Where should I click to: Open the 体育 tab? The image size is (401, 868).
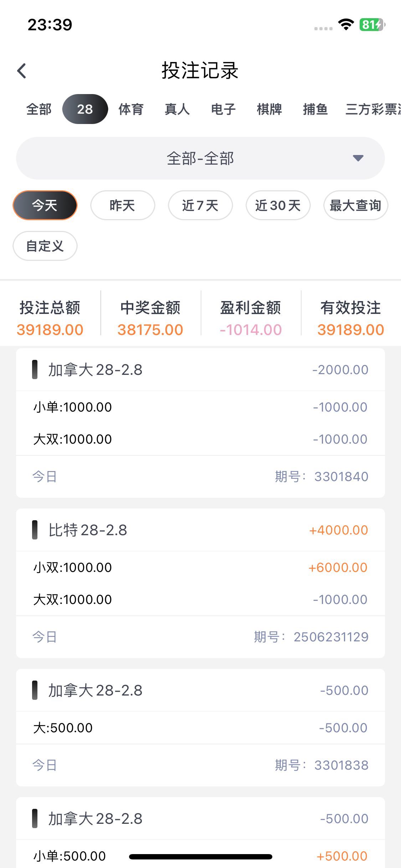pyautogui.click(x=131, y=109)
